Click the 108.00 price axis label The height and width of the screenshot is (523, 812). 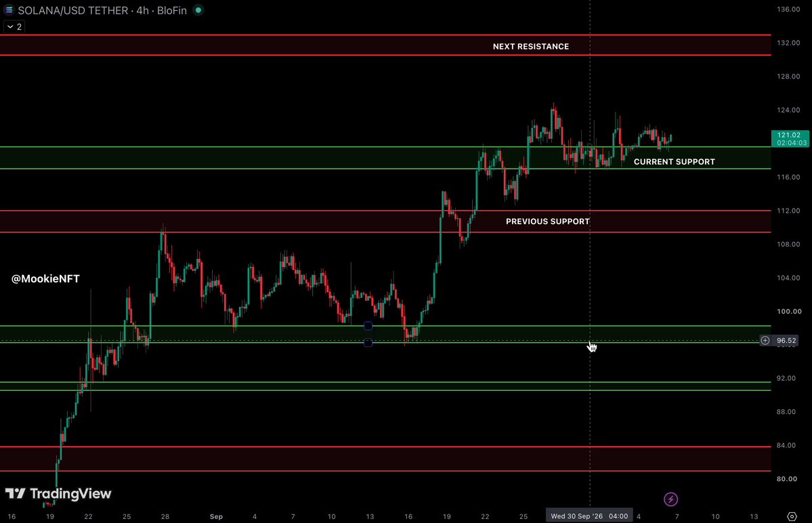789,245
